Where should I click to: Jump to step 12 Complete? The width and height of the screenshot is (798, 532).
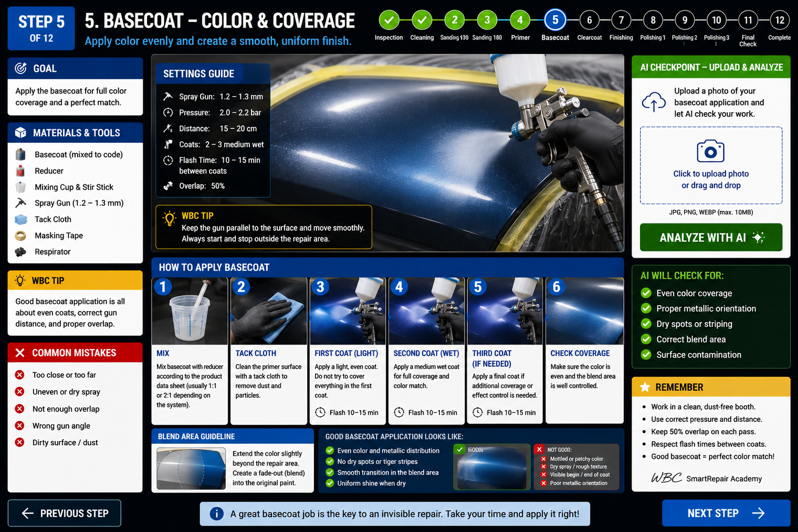pos(779,20)
